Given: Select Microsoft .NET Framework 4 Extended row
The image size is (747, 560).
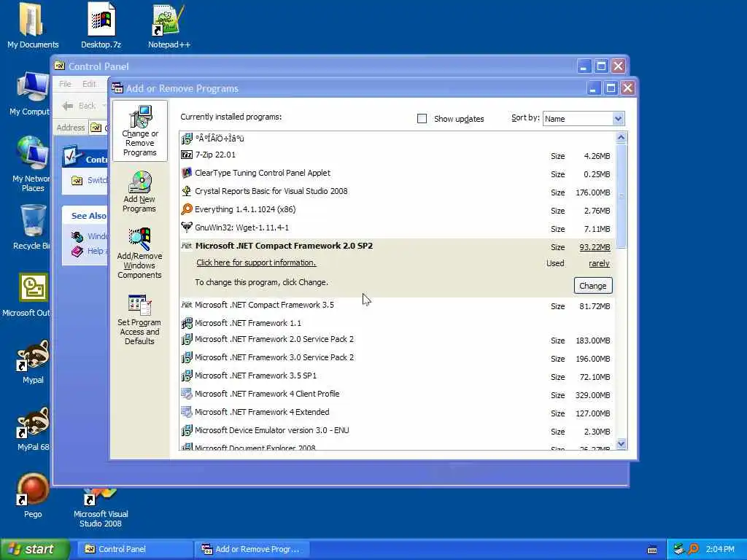Looking at the screenshot, I should pos(397,413).
